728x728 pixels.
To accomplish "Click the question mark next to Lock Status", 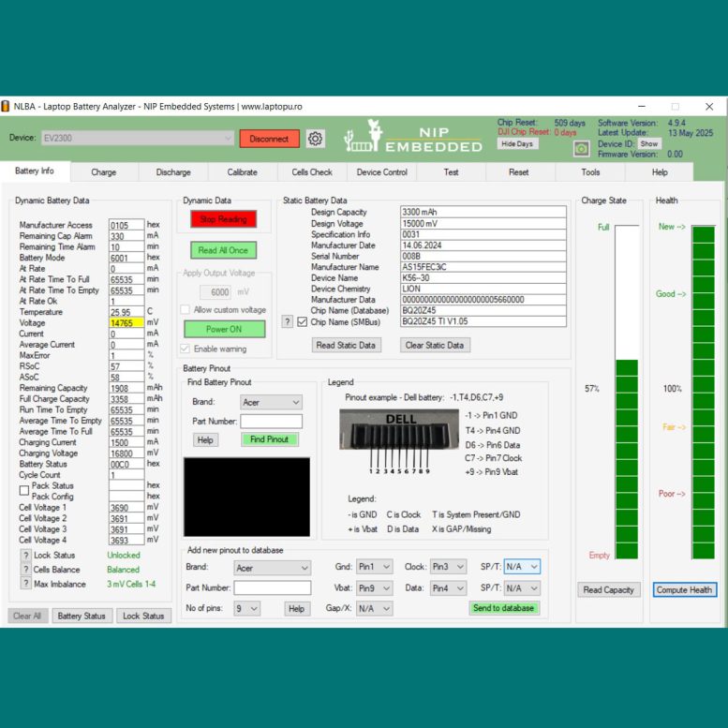I will (26, 556).
